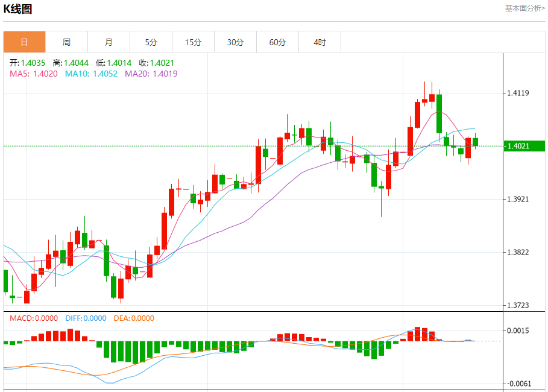
Task: Click the MACD:0.0000 label
Action: [x=34, y=318]
